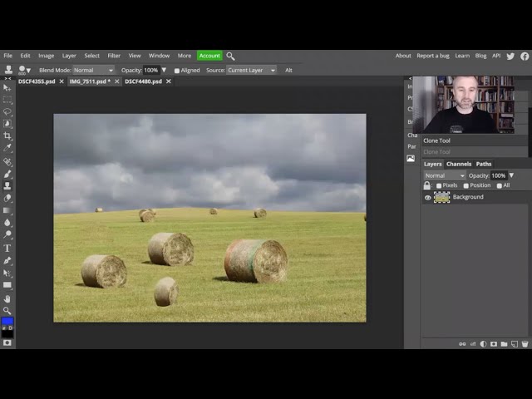
Task: Click the blue foreground color swatch
Action: (x=7, y=321)
